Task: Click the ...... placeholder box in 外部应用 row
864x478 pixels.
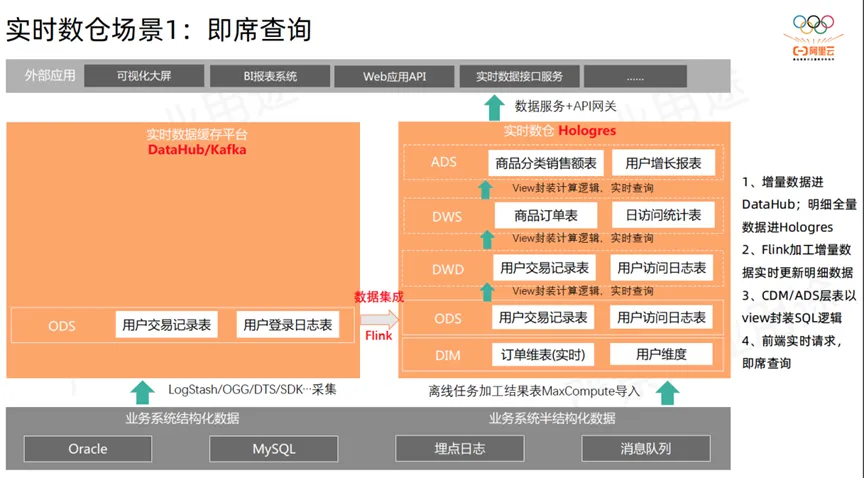Action: click(635, 76)
